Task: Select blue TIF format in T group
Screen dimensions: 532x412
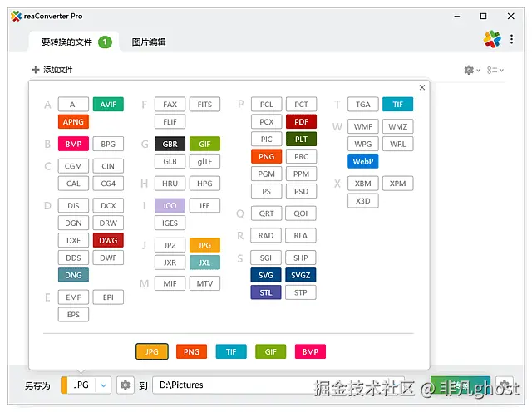Action: 397,105
